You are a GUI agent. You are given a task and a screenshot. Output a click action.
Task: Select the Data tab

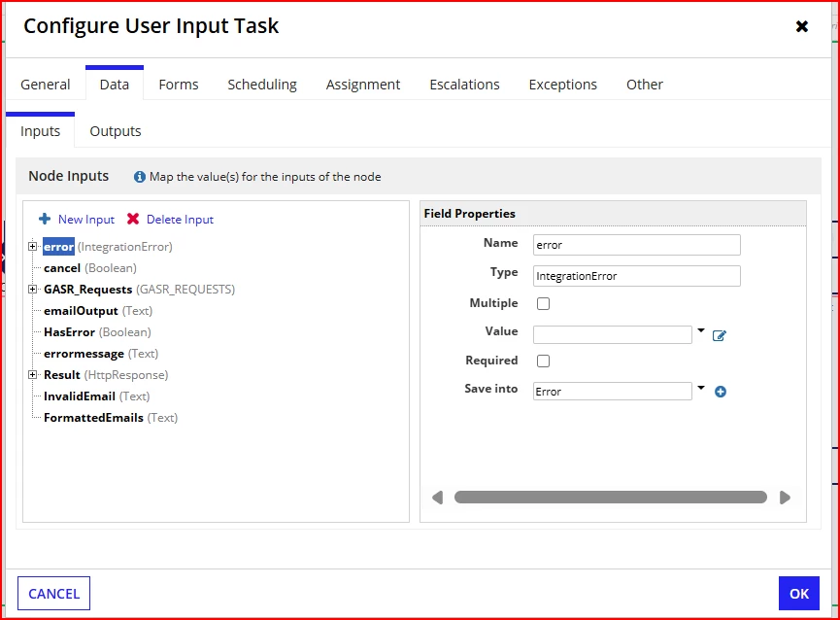coord(115,85)
